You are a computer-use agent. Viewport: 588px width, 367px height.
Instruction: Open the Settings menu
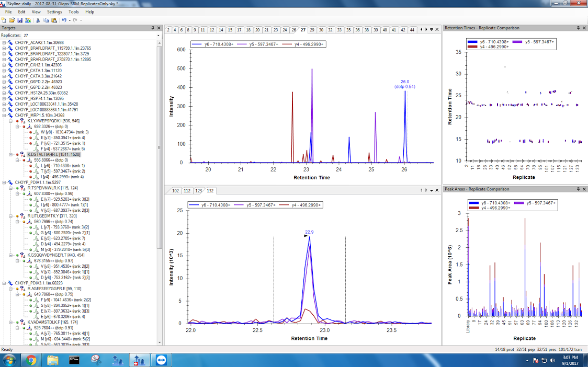pos(54,12)
